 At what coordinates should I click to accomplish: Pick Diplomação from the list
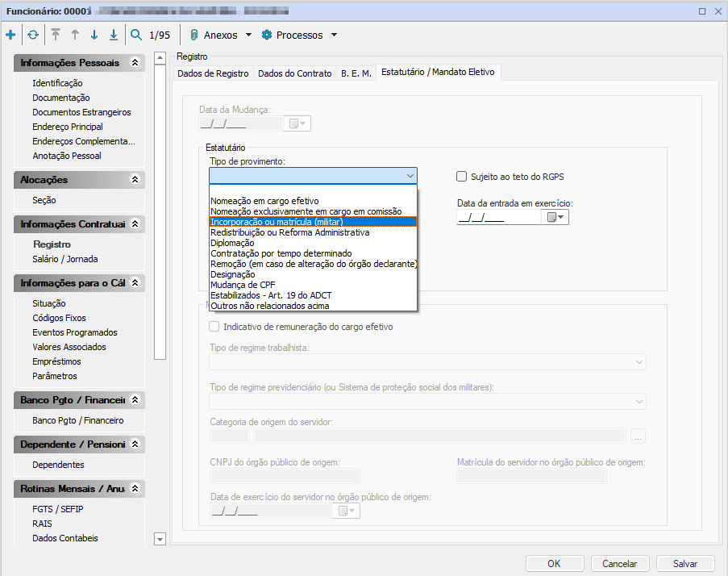pos(314,243)
